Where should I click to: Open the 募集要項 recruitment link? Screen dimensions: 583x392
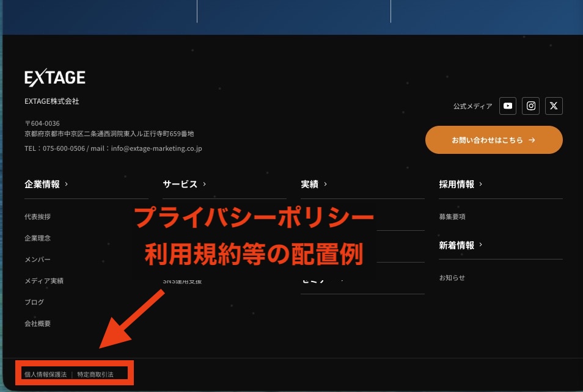(x=453, y=216)
